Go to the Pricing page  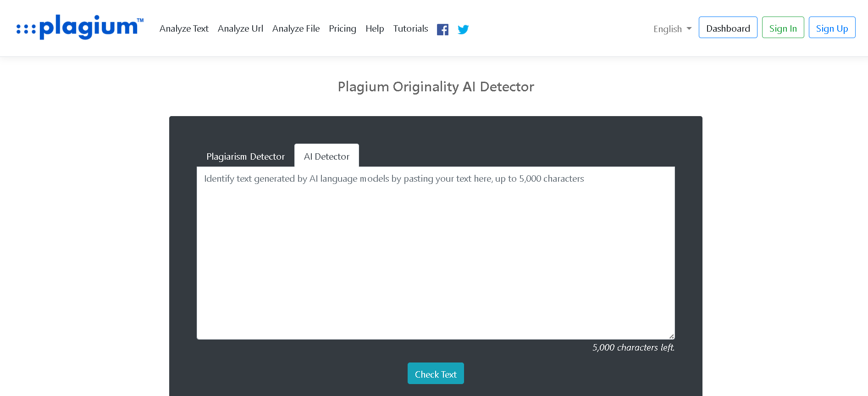coord(343,28)
